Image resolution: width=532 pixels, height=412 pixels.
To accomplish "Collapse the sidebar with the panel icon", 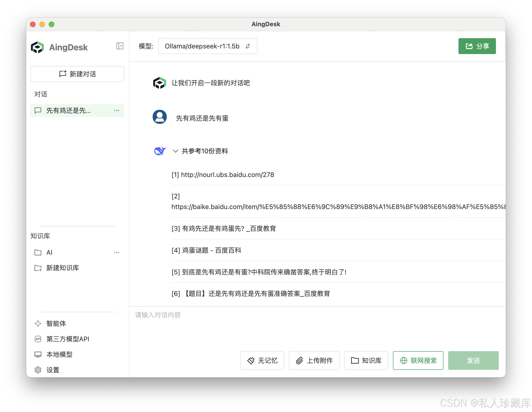I will (120, 46).
